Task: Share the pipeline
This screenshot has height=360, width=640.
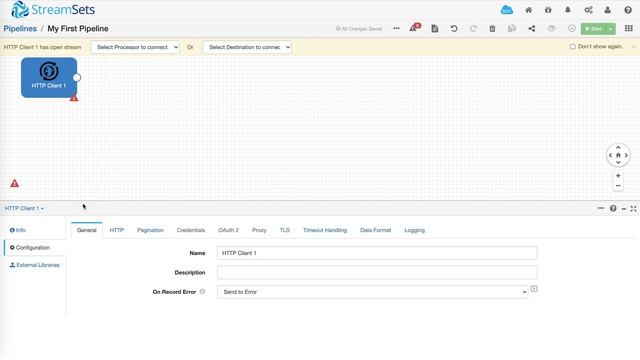Action: click(x=531, y=29)
